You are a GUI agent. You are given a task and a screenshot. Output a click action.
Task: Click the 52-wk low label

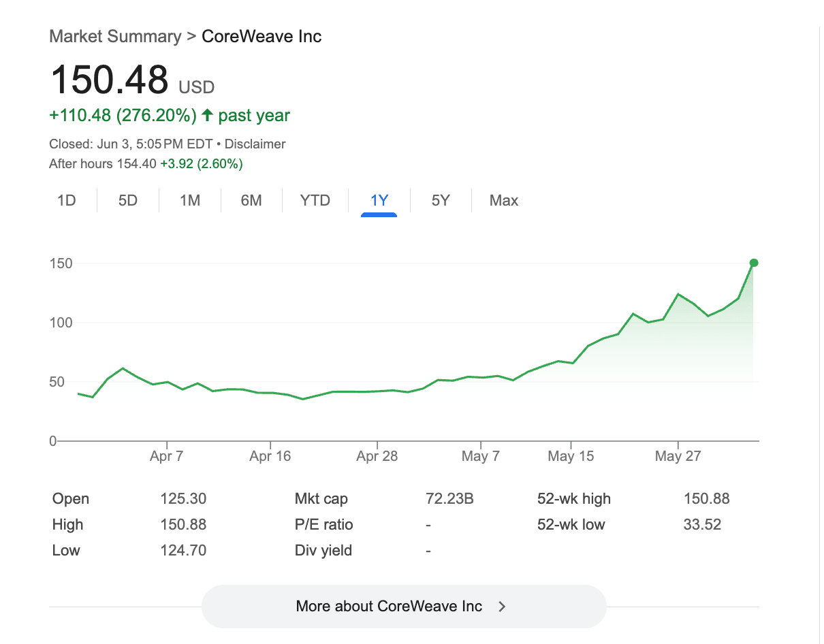tap(571, 525)
